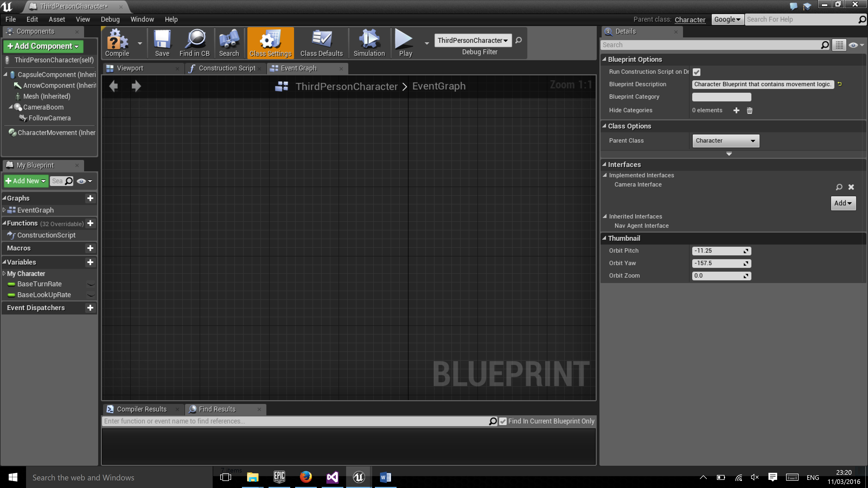Select FollowCamera component
The image size is (868, 488).
click(49, 118)
